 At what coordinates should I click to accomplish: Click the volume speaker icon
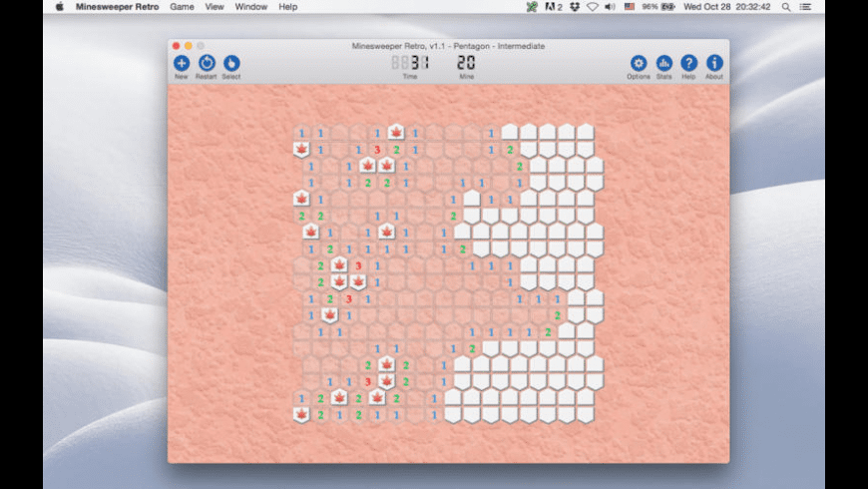coord(610,7)
